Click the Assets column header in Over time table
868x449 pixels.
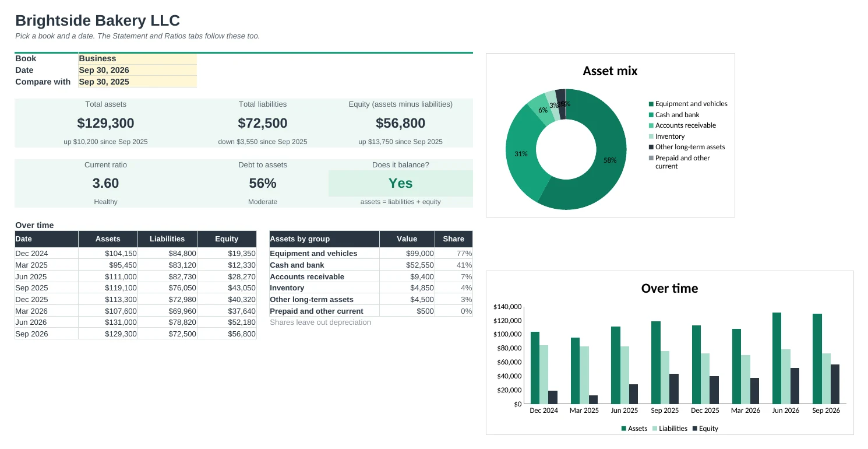pyautogui.click(x=108, y=238)
